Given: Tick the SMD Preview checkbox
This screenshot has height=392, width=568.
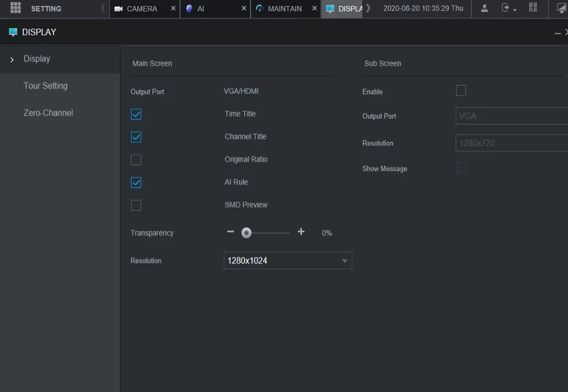Looking at the screenshot, I should [x=136, y=205].
